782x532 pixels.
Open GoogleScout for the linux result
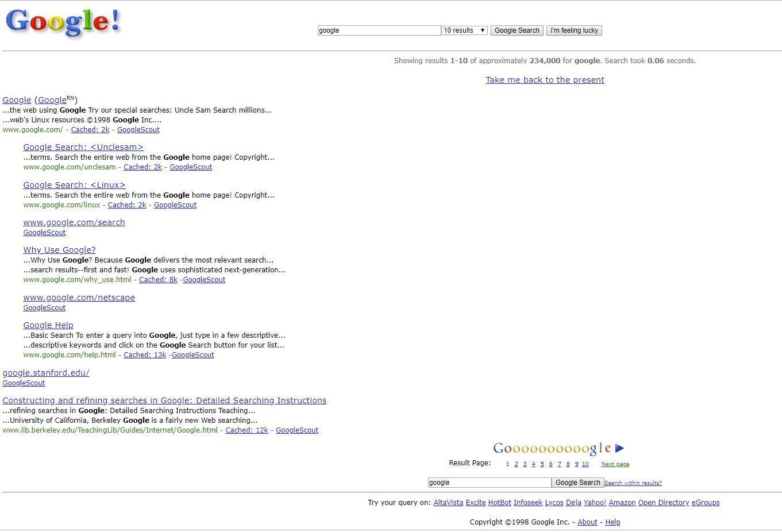point(175,205)
